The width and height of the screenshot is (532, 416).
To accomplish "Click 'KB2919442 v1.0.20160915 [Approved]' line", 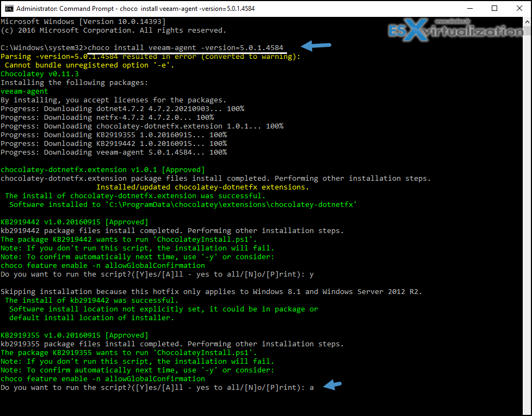I will pyautogui.click(x=75, y=222).
